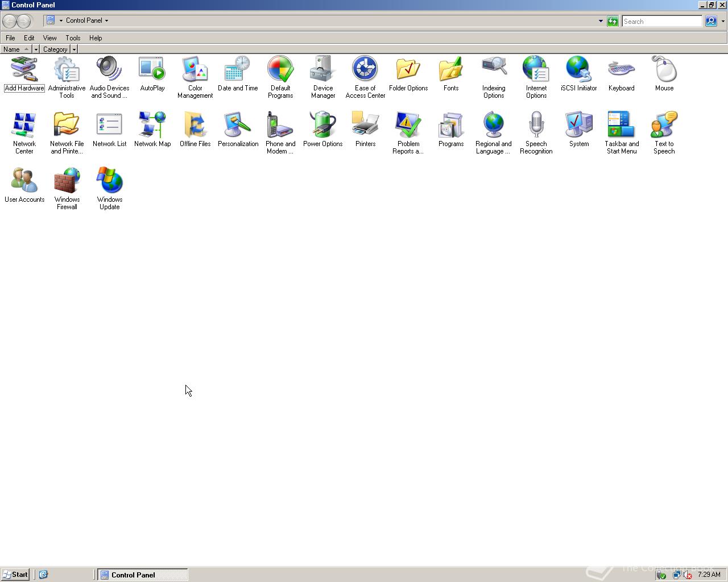Click the search button next to Search box

click(711, 21)
